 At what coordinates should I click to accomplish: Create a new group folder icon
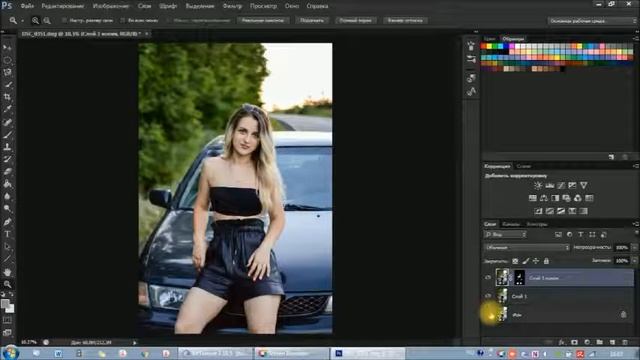600,342
